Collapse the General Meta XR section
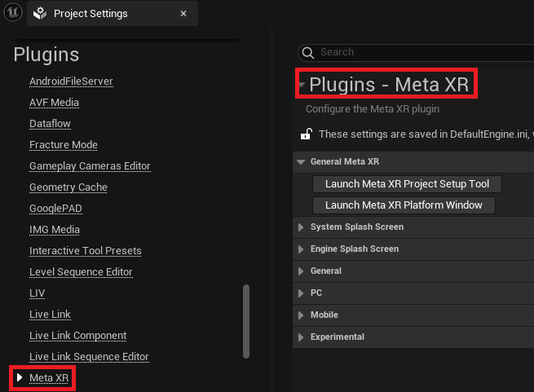The width and height of the screenshot is (534, 392). coord(301,161)
